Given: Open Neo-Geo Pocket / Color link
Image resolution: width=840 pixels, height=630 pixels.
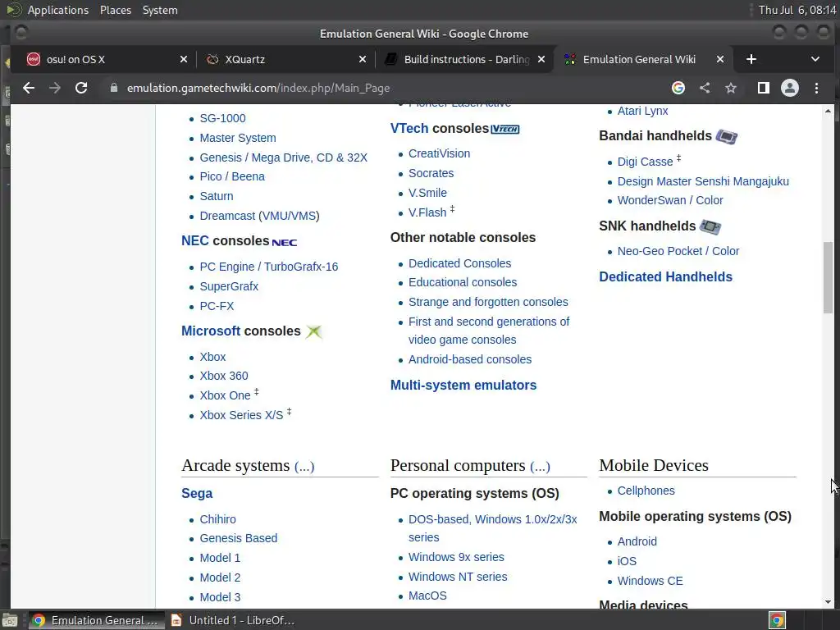Looking at the screenshot, I should pyautogui.click(x=678, y=251).
